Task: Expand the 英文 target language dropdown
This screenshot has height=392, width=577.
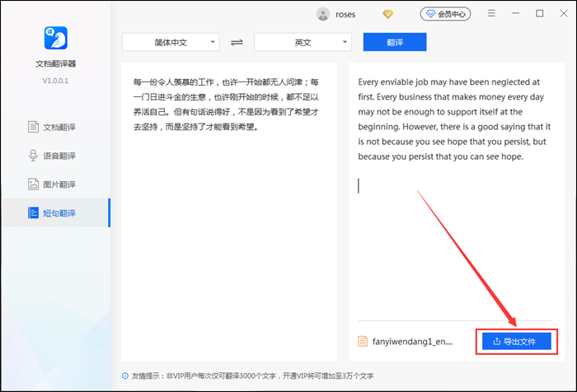Action: pyautogui.click(x=303, y=42)
